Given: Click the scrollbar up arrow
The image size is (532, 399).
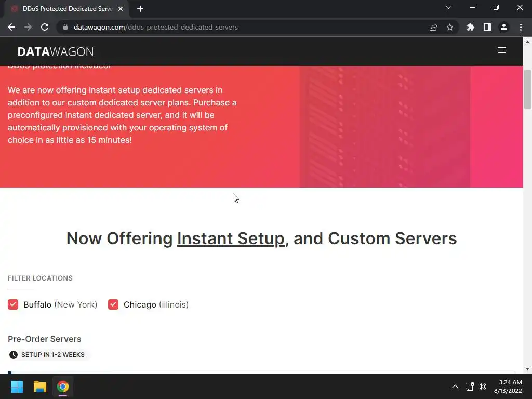Looking at the screenshot, I should pos(527,42).
